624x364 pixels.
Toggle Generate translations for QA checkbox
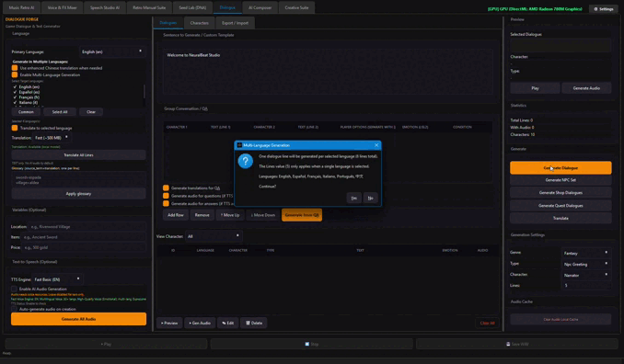point(166,188)
